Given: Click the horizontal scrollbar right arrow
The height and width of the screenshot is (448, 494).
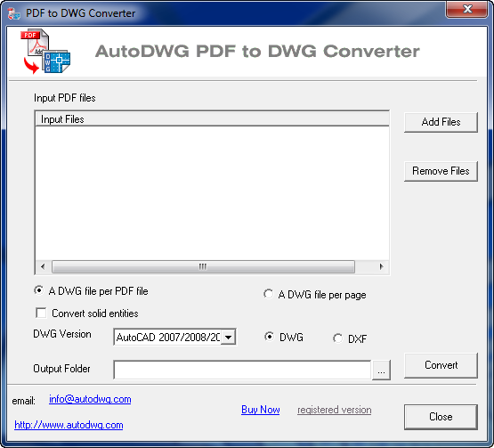Looking at the screenshot, I should click(x=381, y=266).
